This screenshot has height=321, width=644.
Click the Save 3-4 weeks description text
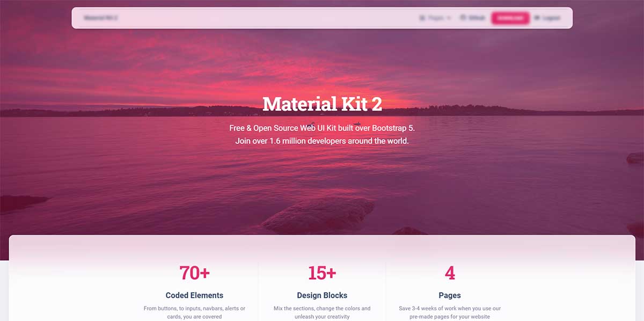(x=450, y=312)
